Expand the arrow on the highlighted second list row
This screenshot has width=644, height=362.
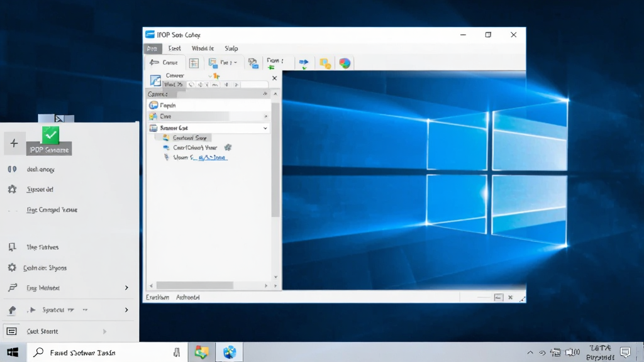coord(266,116)
